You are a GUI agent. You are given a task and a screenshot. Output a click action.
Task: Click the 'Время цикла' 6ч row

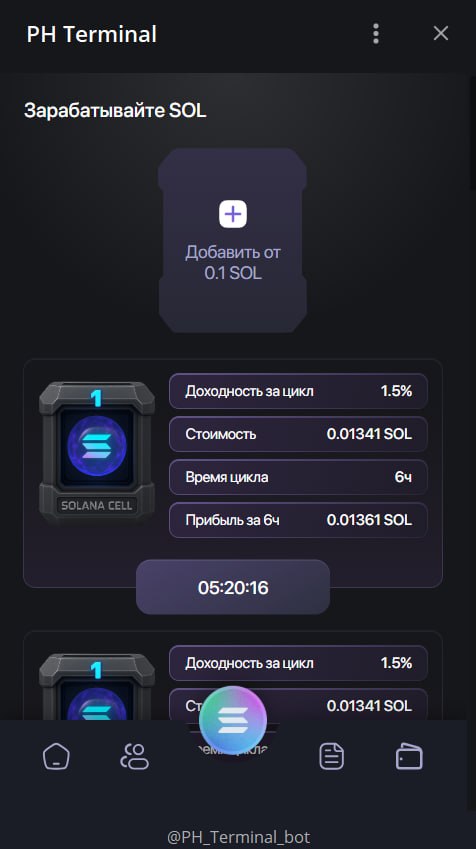coord(298,477)
